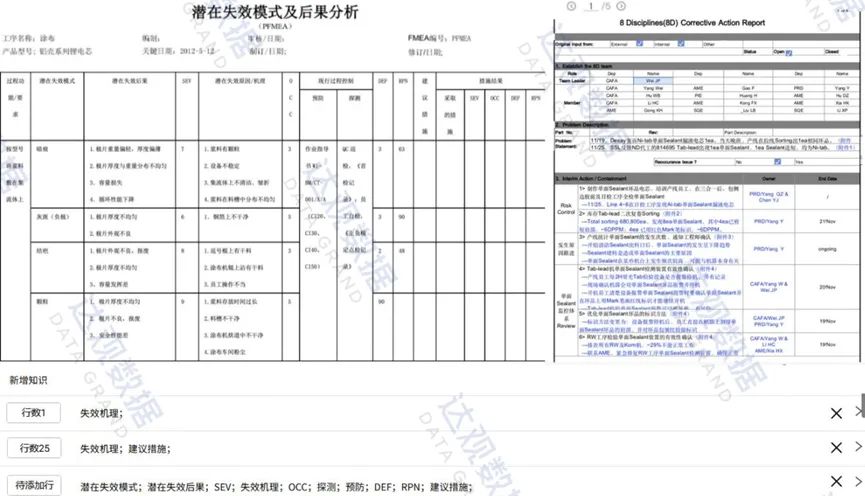This screenshot has width=865, height=496.
Task: Toggle the Recurrence Issue No checkbox
Action: coord(777,162)
